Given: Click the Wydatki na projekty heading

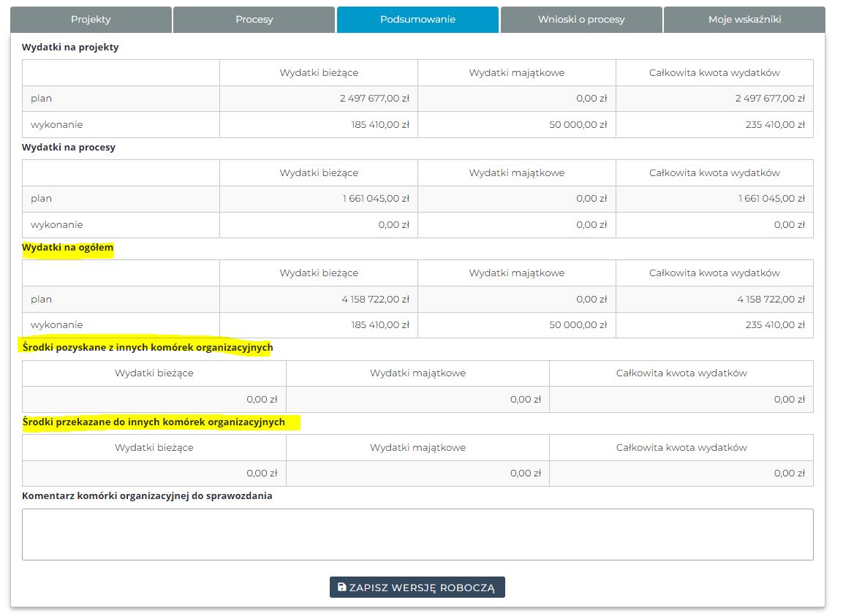Looking at the screenshot, I should (70, 47).
